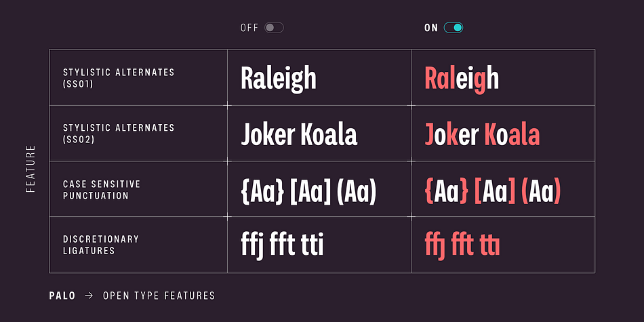Click the white {Aa} [Aa] (Aa) sample
The image size is (644, 322).
point(308,191)
